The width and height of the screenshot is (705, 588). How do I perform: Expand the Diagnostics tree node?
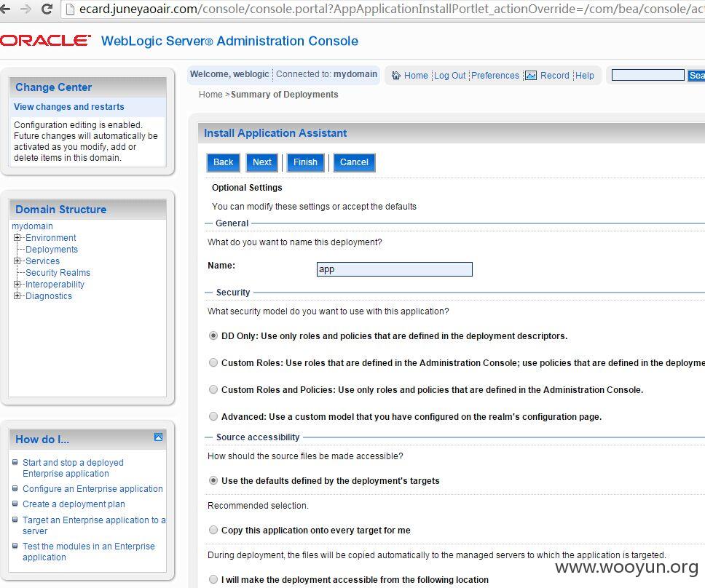pos(17,296)
